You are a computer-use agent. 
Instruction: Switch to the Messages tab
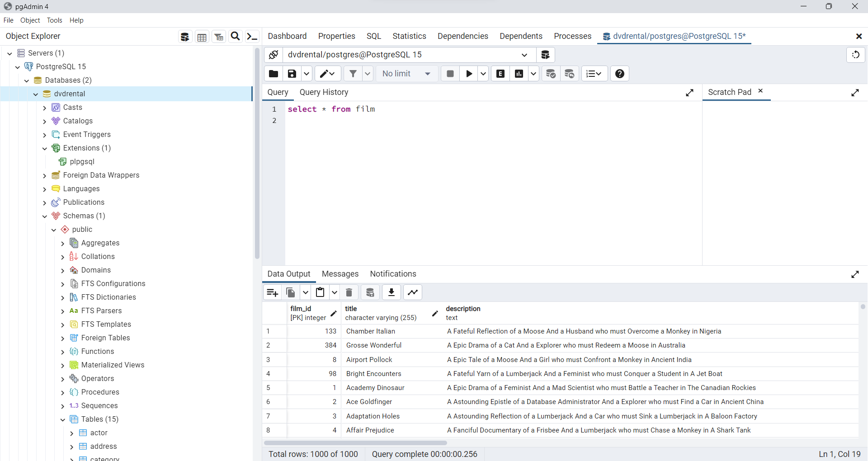tap(340, 274)
